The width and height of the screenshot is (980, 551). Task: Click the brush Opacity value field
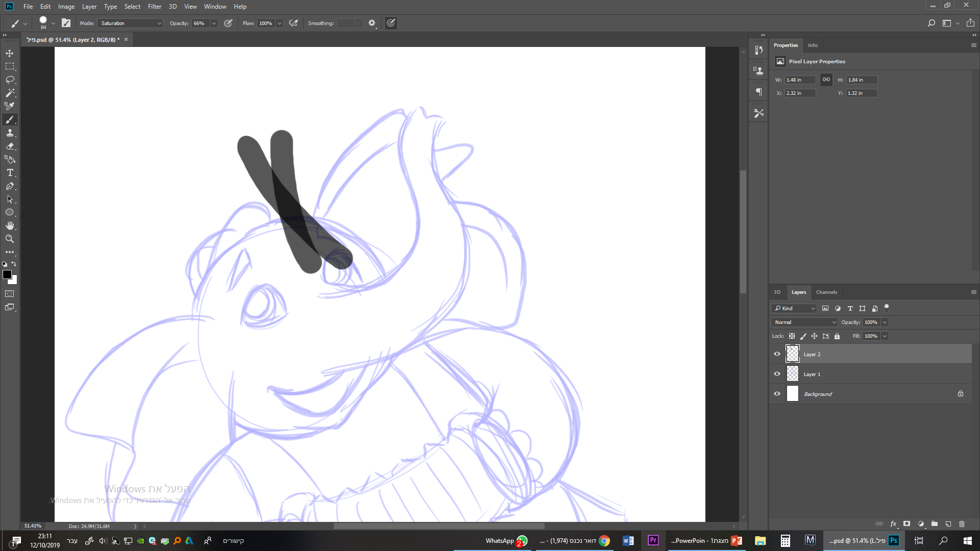[x=200, y=23]
